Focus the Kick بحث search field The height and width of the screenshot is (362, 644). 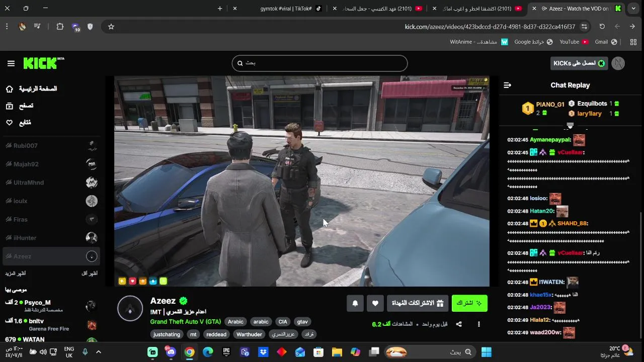tap(319, 63)
